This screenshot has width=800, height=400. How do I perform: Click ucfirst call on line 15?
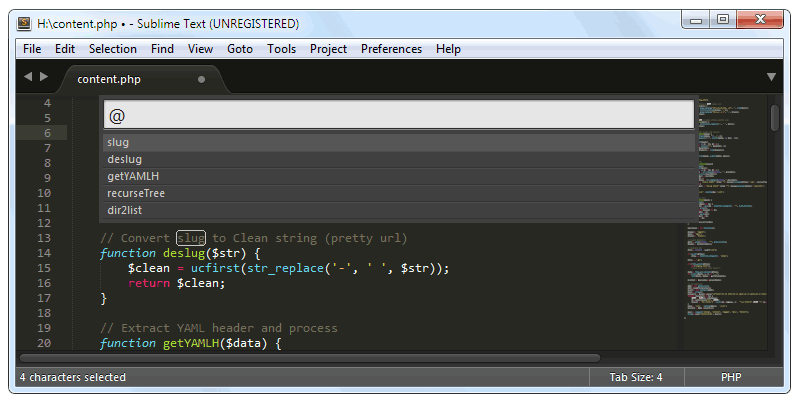tap(215, 268)
